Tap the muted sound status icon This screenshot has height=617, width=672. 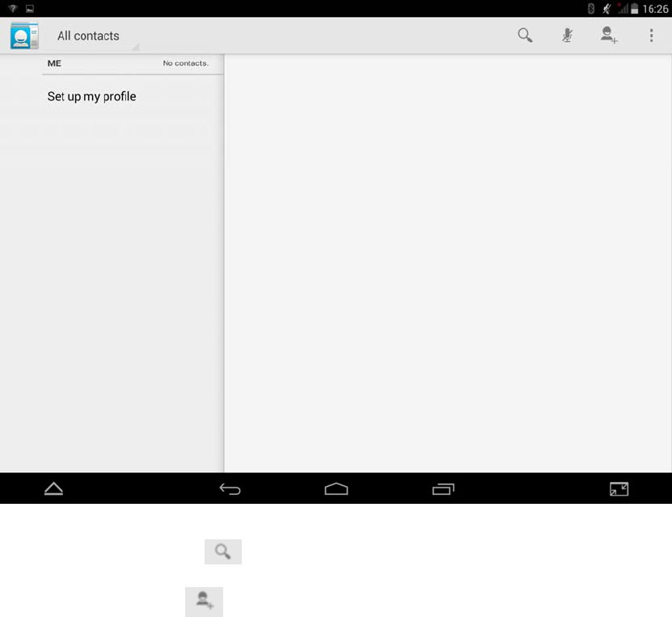click(606, 9)
